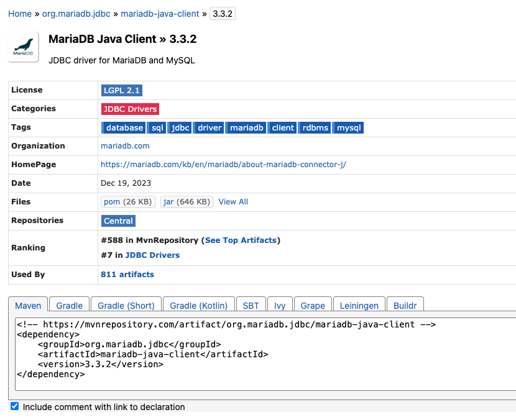Open the 811 artifacts link
This screenshot has width=516, height=420.
point(127,275)
